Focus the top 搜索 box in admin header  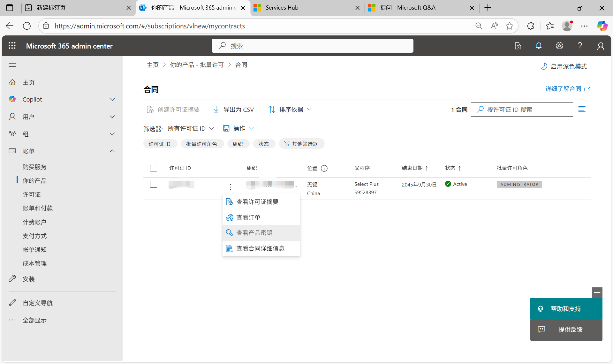click(312, 46)
